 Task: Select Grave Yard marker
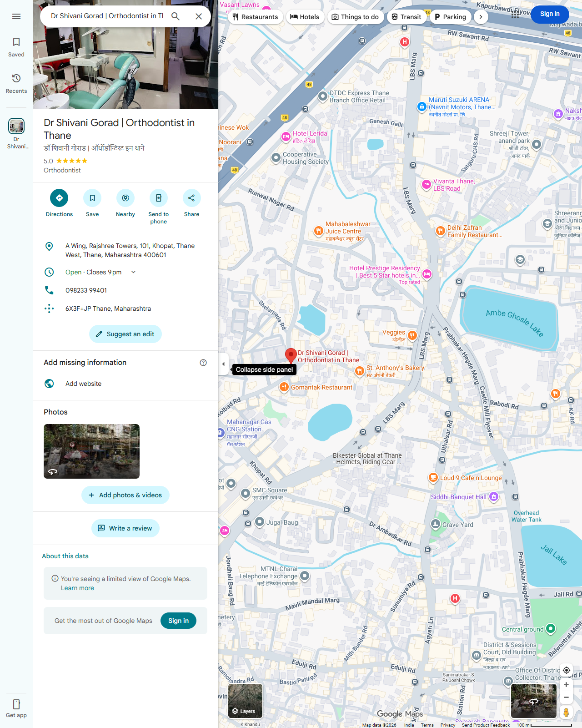[436, 524]
